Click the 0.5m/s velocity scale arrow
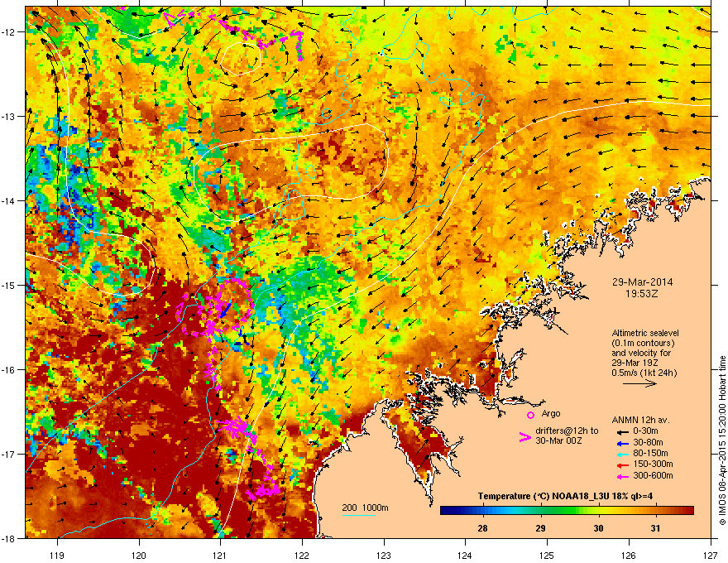The width and height of the screenshot is (728, 563). click(639, 383)
